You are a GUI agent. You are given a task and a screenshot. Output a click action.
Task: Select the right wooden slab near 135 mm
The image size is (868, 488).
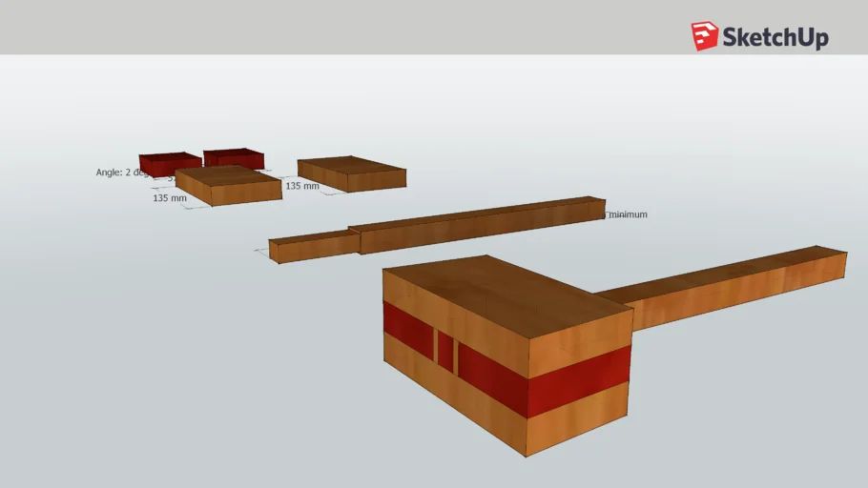tap(352, 173)
